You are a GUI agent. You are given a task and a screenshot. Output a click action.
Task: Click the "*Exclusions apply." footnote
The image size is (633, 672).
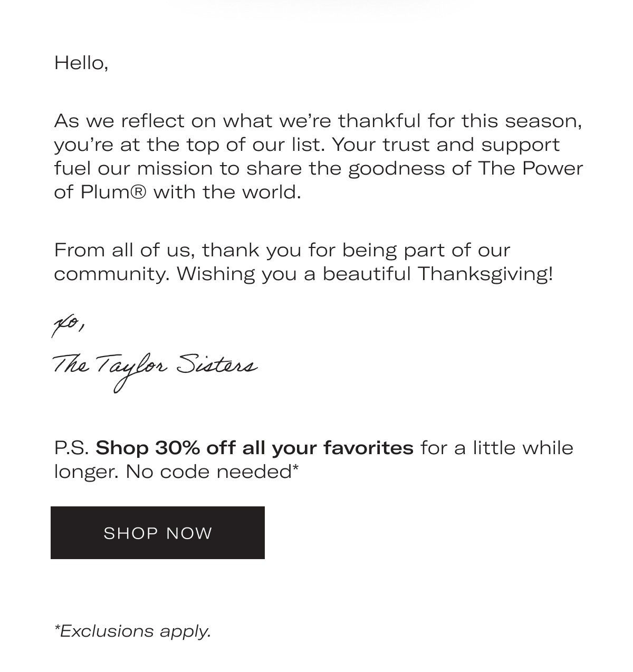[x=132, y=631]
